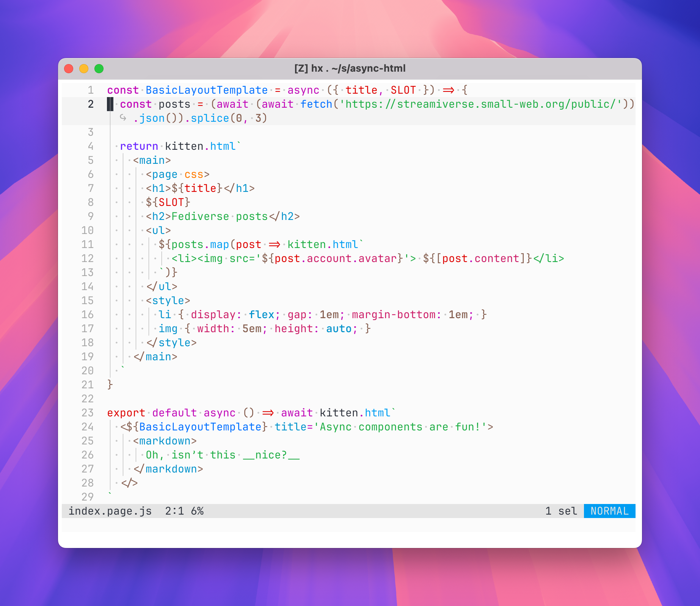The height and width of the screenshot is (606, 700).
Task: Click the '</markdown>' closing tag on line 27
Action: coord(168,469)
